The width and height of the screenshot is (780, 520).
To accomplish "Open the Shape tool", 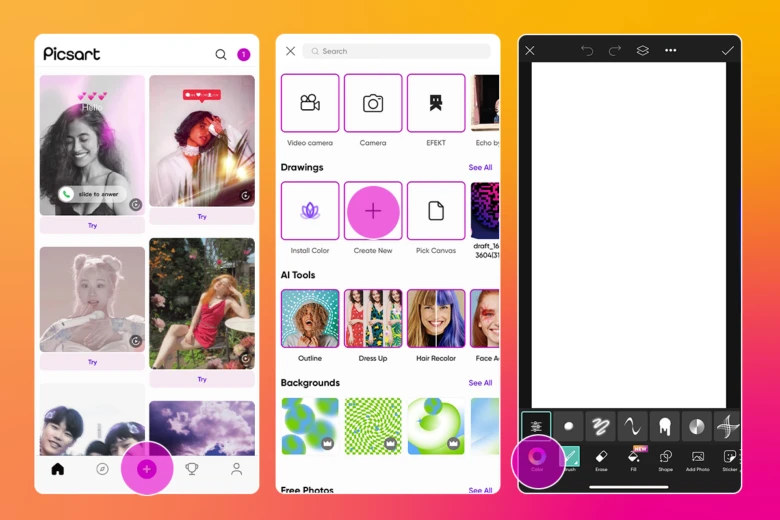I will coord(665,458).
